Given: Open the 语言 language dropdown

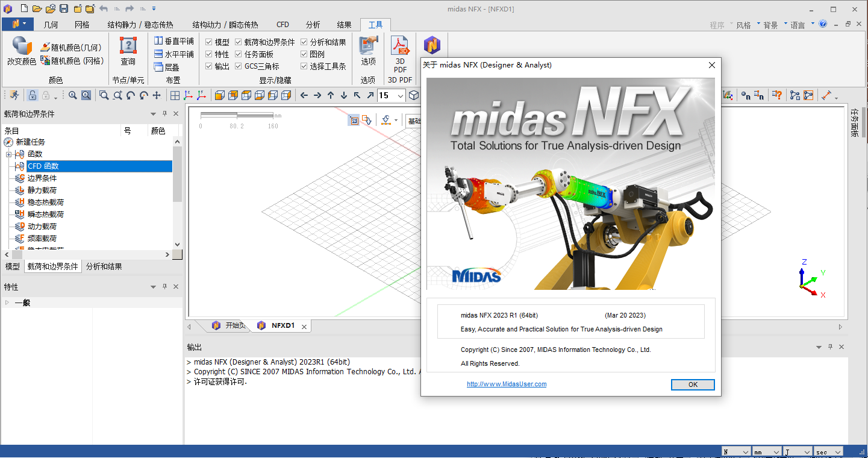Looking at the screenshot, I should [802, 25].
